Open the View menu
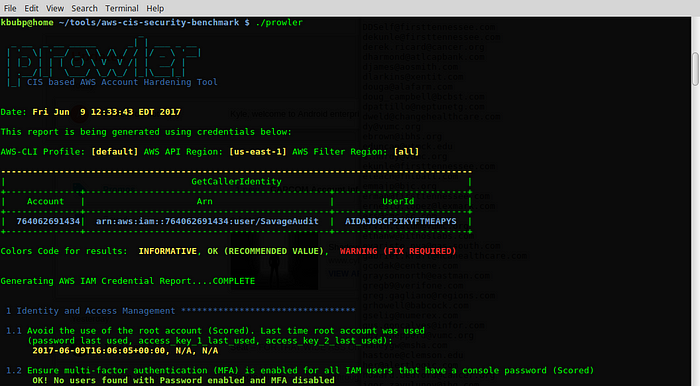Image resolution: width=700 pixels, height=386 pixels. 55,8
